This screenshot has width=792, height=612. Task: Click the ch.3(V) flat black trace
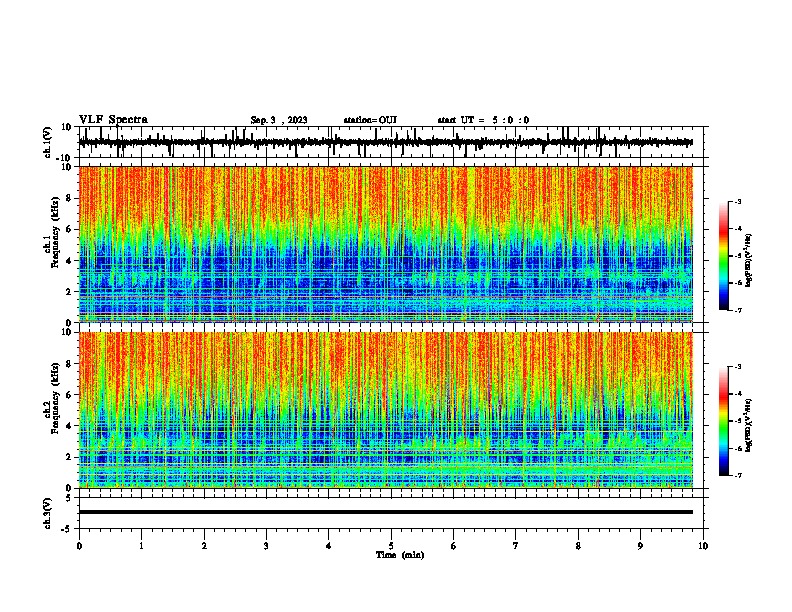click(386, 512)
